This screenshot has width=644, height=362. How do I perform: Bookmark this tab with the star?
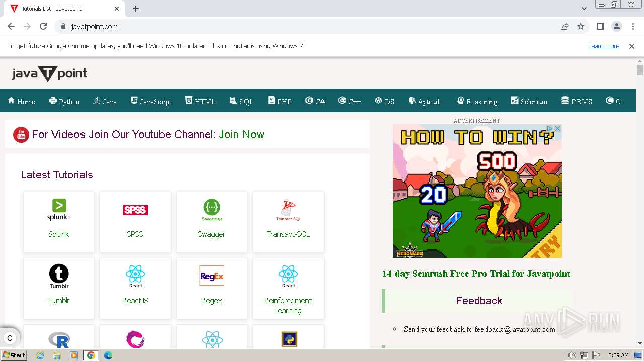pos(581,27)
